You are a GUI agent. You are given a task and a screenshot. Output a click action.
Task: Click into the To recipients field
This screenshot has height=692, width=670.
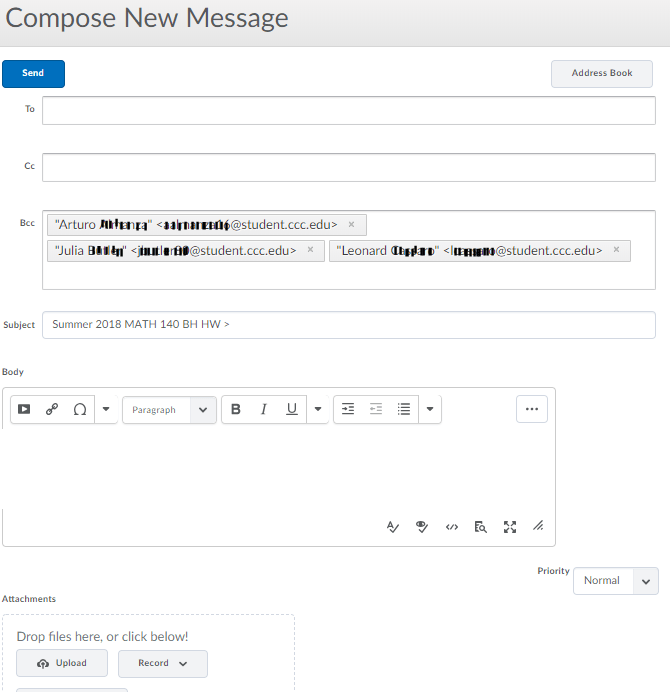click(349, 110)
